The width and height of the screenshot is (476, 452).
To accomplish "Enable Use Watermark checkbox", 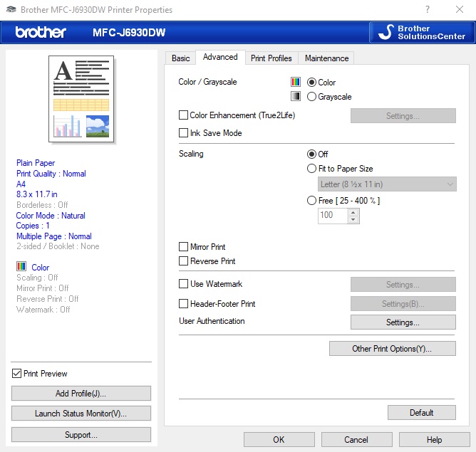I will pos(183,284).
